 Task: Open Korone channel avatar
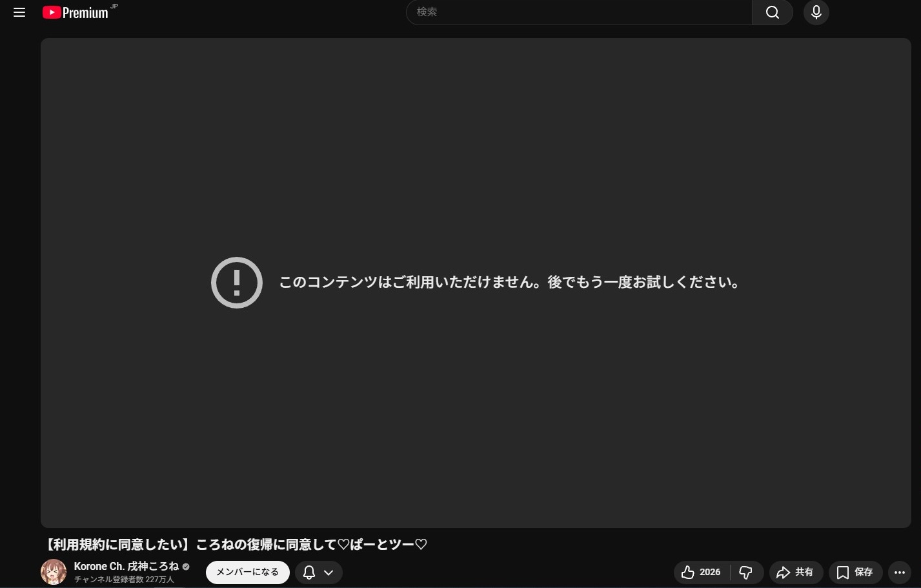click(x=54, y=572)
